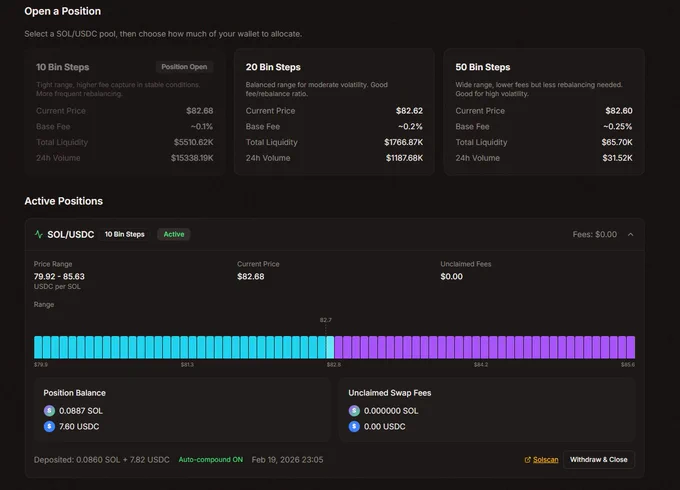Click $65.70K total liquidity value
Image resolution: width=680 pixels, height=490 pixels.
(617, 142)
